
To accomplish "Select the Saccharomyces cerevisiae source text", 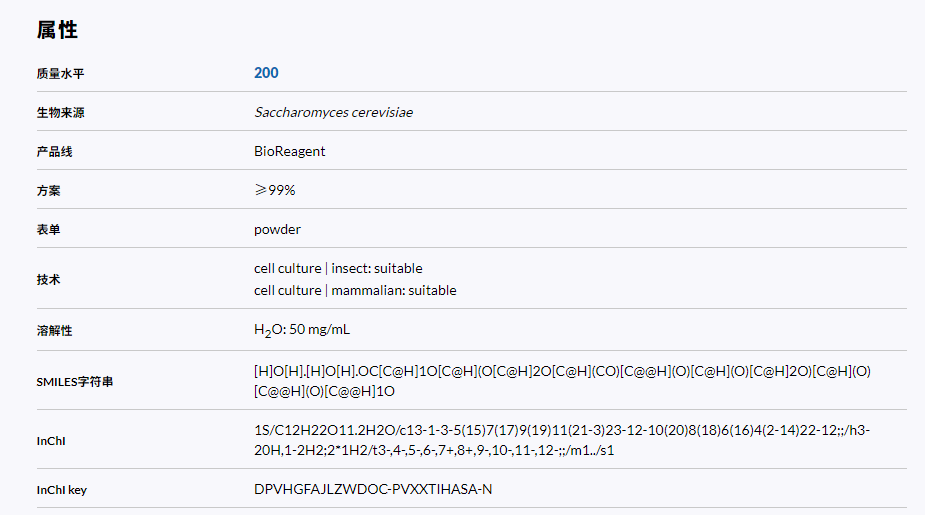I will click(333, 112).
